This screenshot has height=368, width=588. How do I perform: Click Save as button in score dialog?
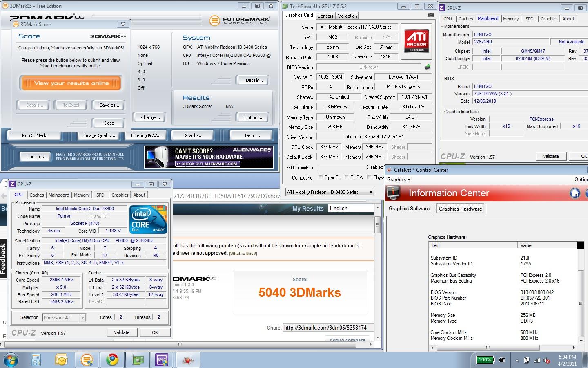(x=109, y=105)
